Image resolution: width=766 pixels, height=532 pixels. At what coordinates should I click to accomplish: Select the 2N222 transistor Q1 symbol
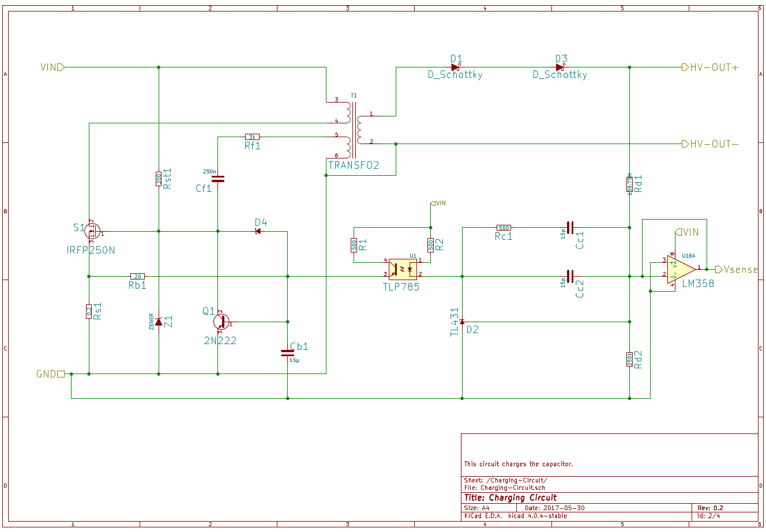tap(221, 322)
